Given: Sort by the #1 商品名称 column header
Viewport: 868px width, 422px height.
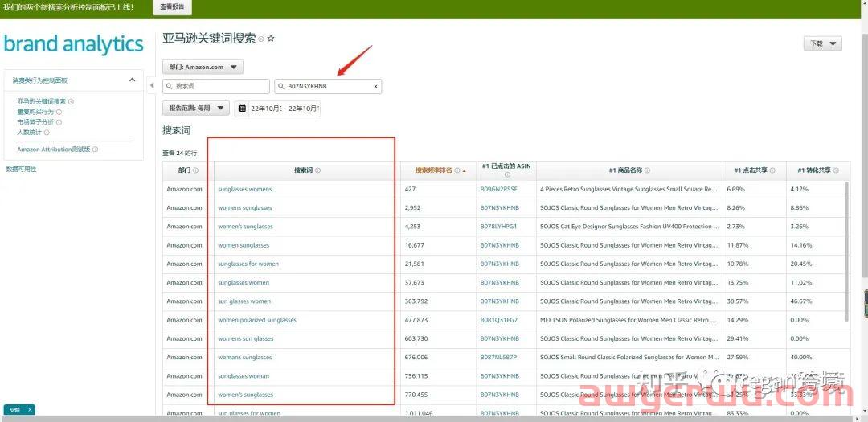Looking at the screenshot, I should pos(625,170).
